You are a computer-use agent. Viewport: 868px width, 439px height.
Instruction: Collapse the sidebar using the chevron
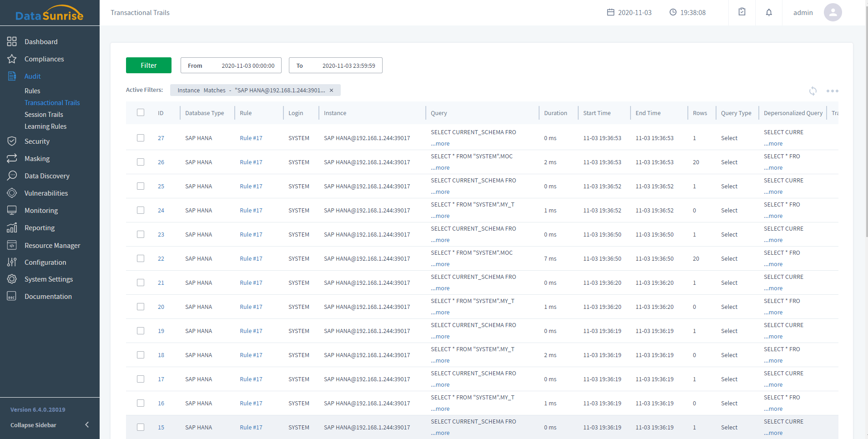point(87,425)
